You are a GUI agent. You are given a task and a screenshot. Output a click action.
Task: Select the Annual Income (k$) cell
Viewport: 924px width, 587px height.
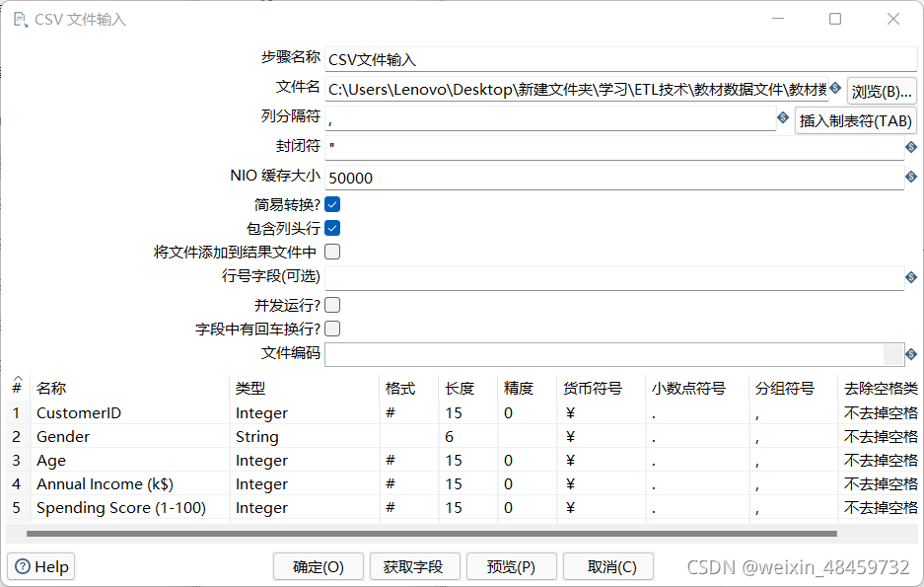tap(129, 483)
